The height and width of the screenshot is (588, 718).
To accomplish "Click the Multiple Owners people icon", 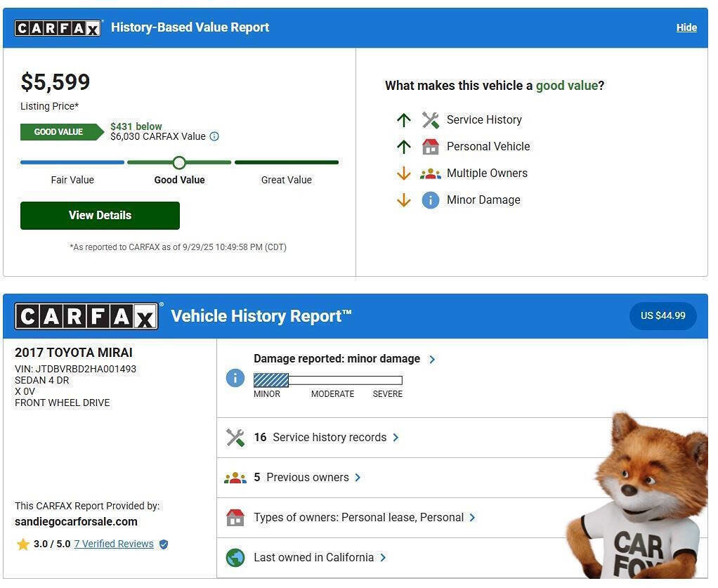I will [430, 174].
